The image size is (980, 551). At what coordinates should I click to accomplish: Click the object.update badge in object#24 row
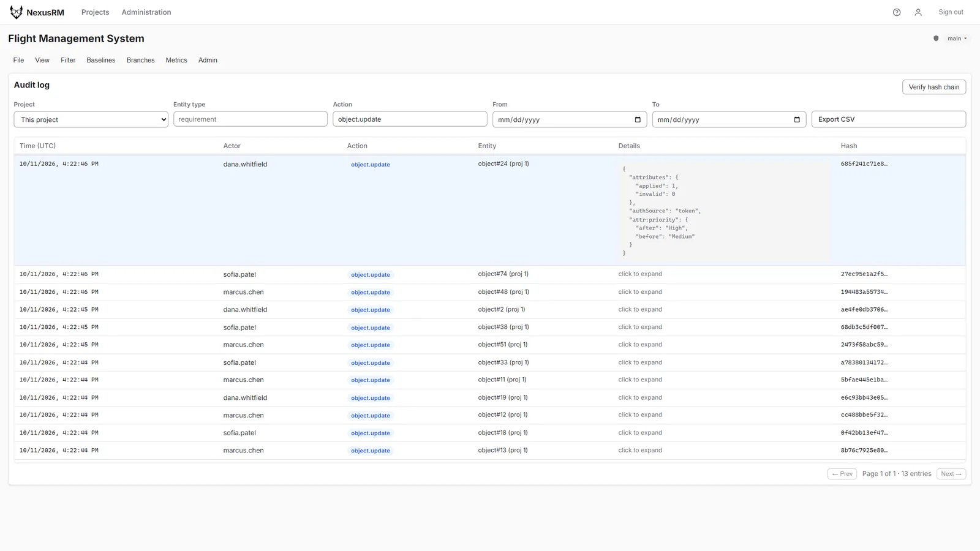pos(371,165)
